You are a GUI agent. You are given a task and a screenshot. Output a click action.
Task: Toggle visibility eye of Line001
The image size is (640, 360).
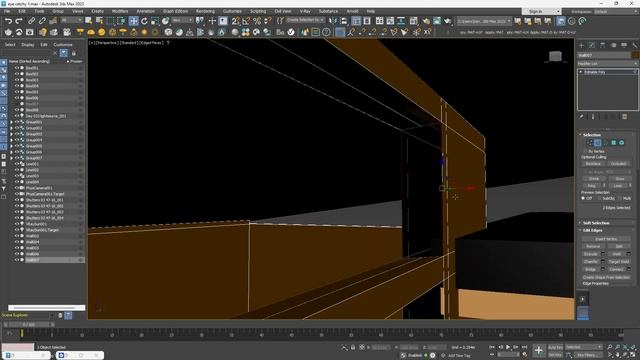pos(17,164)
